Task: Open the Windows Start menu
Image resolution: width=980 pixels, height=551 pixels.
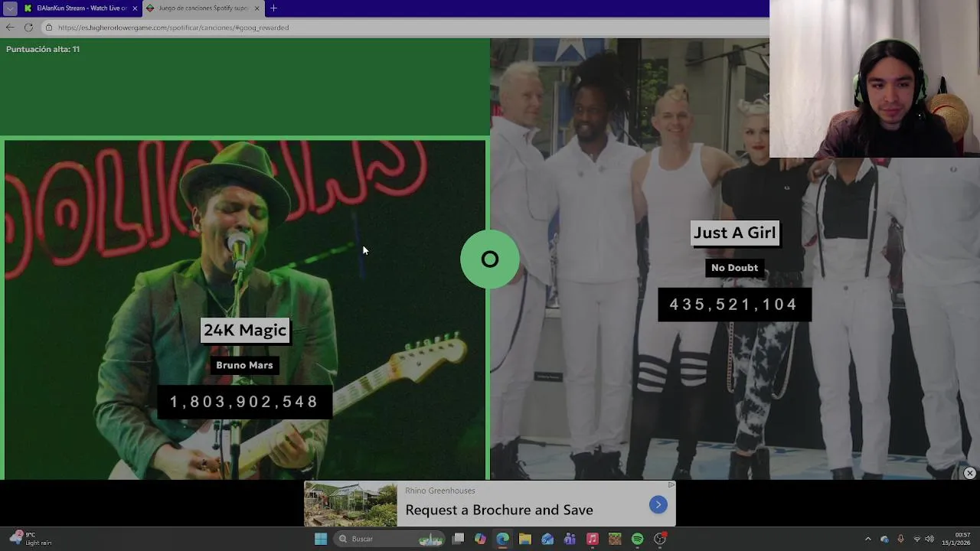Action: [321, 539]
